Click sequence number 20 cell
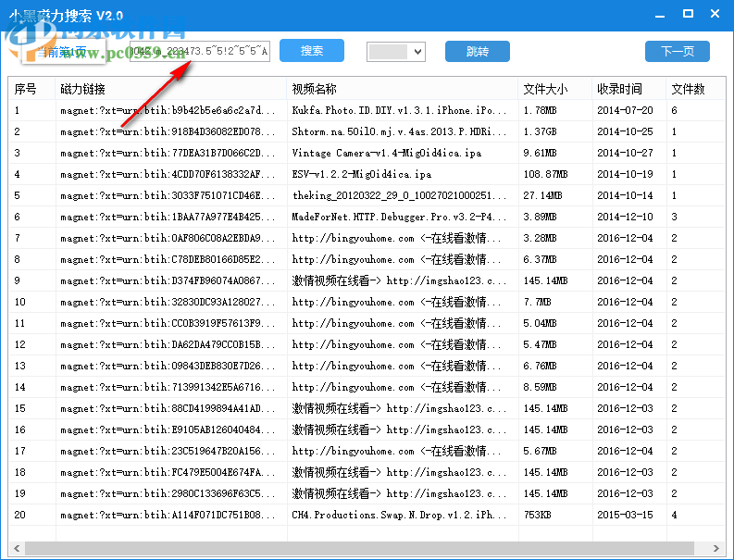This screenshot has height=560, width=734. (x=19, y=515)
